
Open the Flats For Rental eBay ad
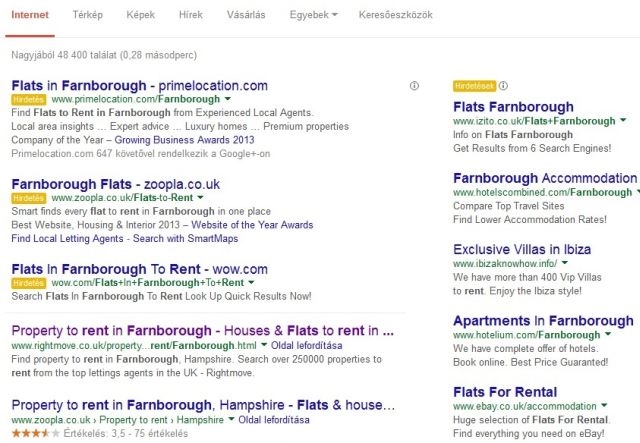[x=505, y=392]
